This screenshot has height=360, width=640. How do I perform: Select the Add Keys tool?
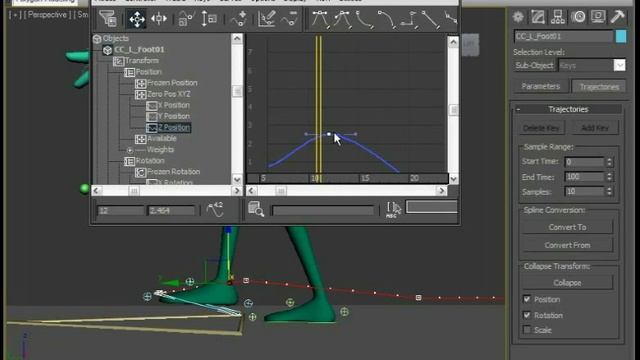(238, 18)
